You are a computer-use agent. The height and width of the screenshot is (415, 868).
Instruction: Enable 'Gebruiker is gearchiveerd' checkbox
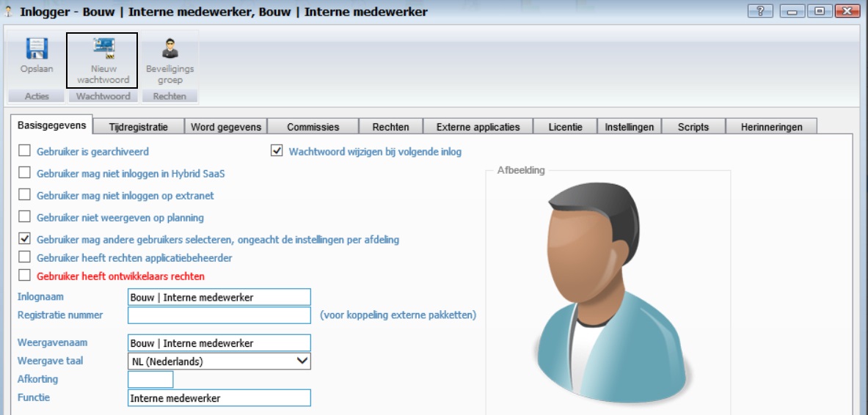(25, 151)
